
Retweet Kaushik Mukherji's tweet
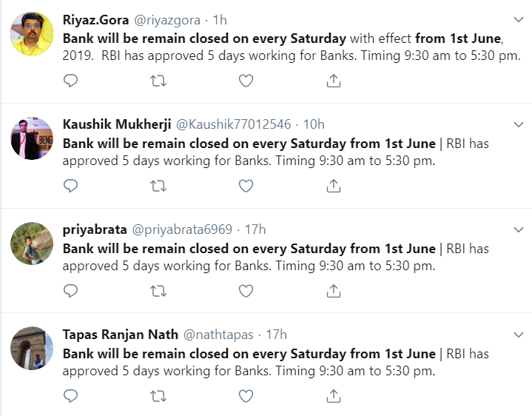pos(158,186)
